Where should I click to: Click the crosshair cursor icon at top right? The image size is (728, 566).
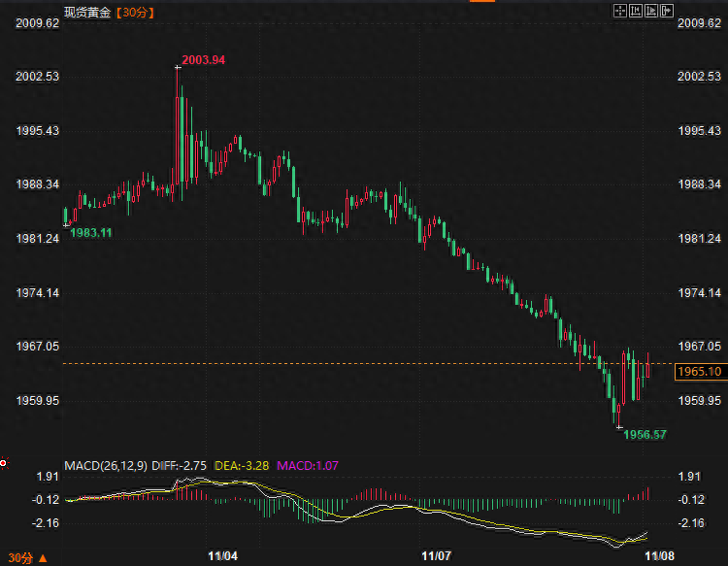click(621, 11)
